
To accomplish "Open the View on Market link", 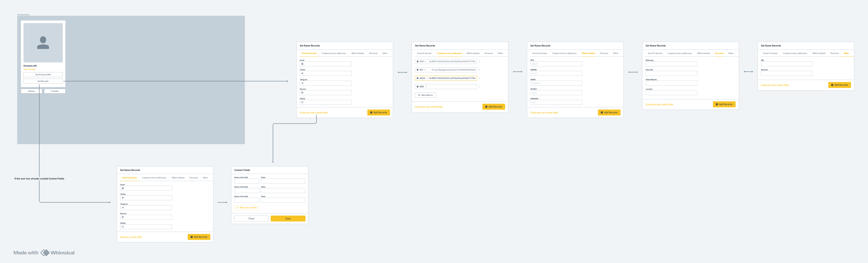I will pos(29,69).
